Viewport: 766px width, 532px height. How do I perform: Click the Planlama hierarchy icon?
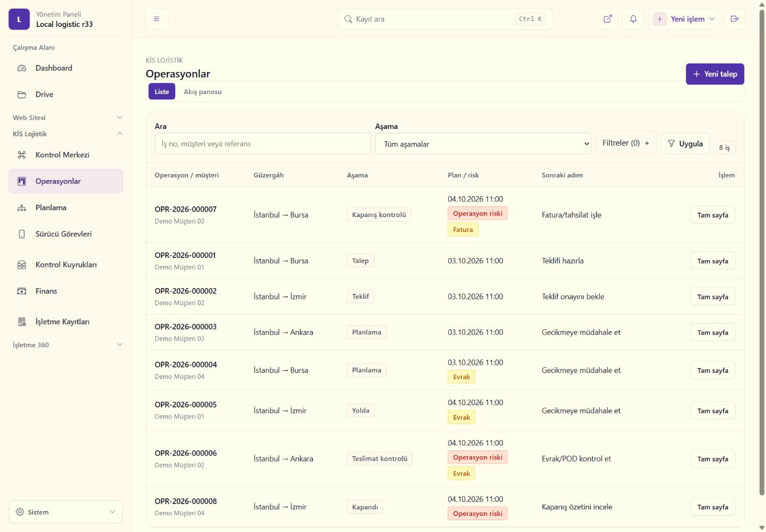point(22,207)
